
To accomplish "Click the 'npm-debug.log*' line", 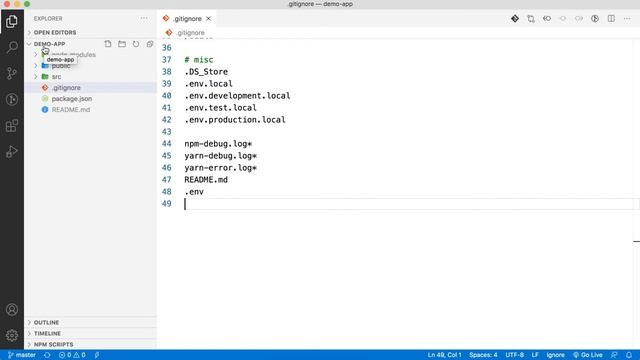I will coord(218,144).
